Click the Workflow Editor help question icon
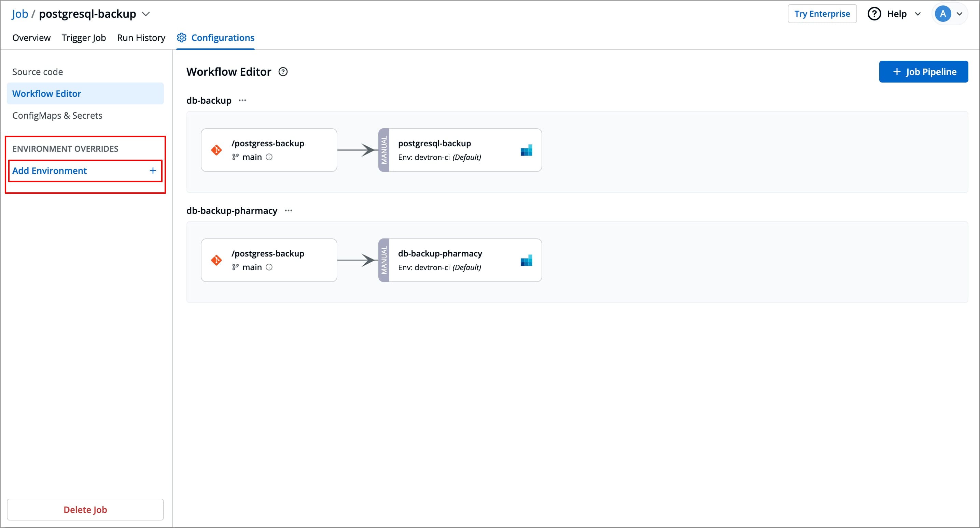 click(x=283, y=72)
